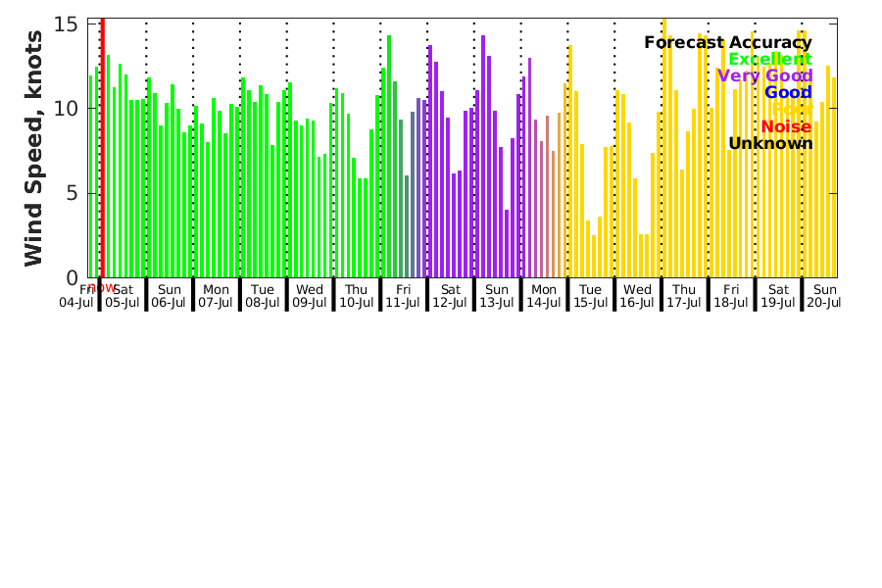Screen dimensions: 882x588
Task: Click the 'Very Good' legend entry
Action: point(765,76)
